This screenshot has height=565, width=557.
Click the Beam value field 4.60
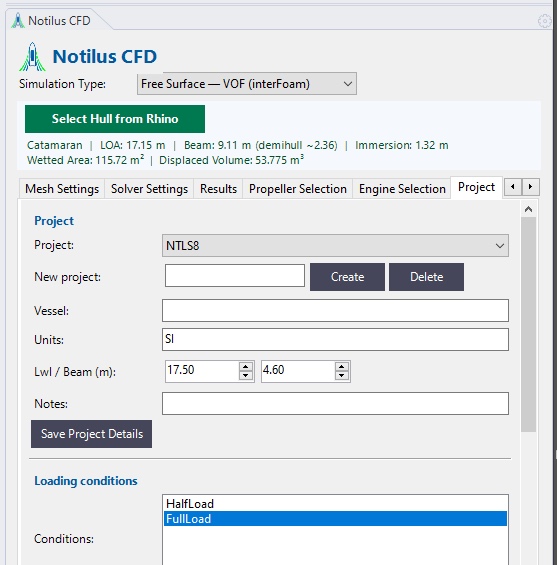pyautogui.click(x=298, y=371)
